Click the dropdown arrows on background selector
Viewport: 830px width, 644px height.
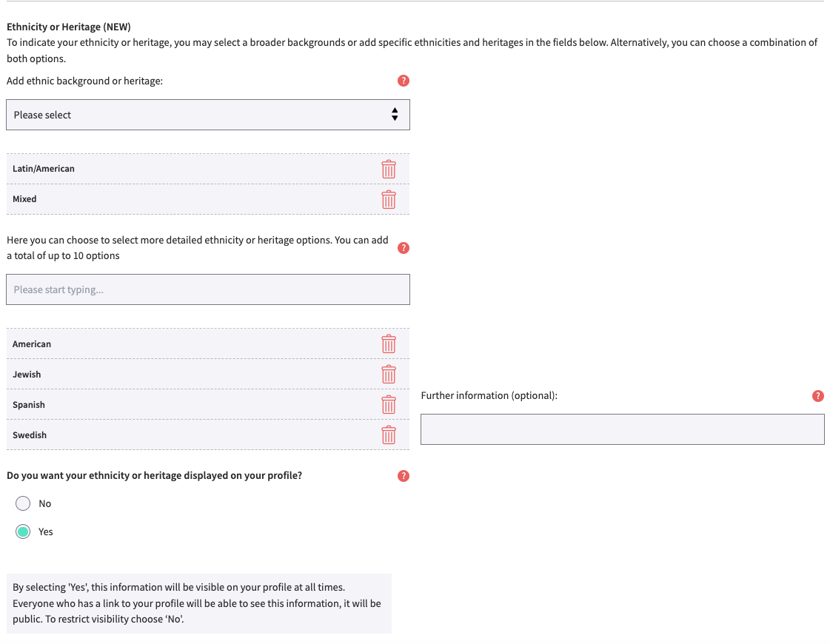click(x=395, y=115)
